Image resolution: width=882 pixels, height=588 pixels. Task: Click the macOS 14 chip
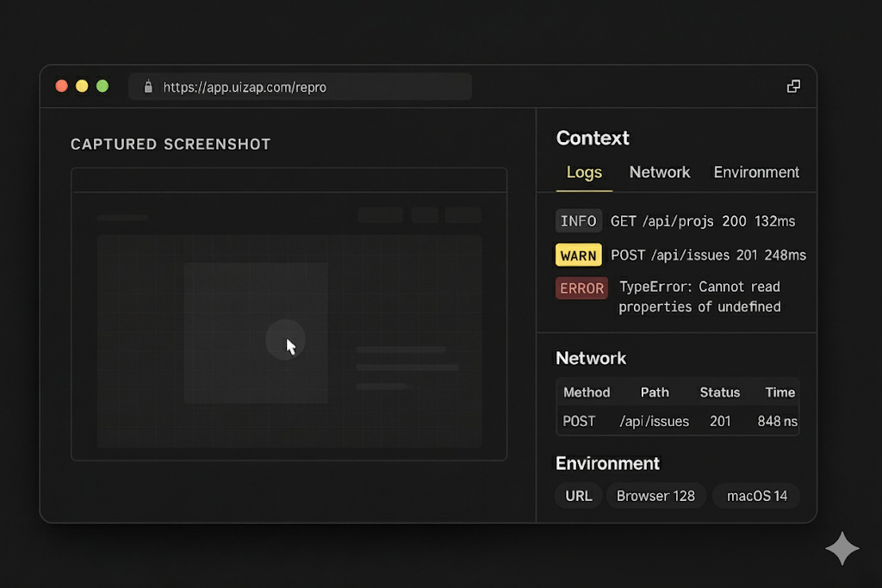point(755,496)
